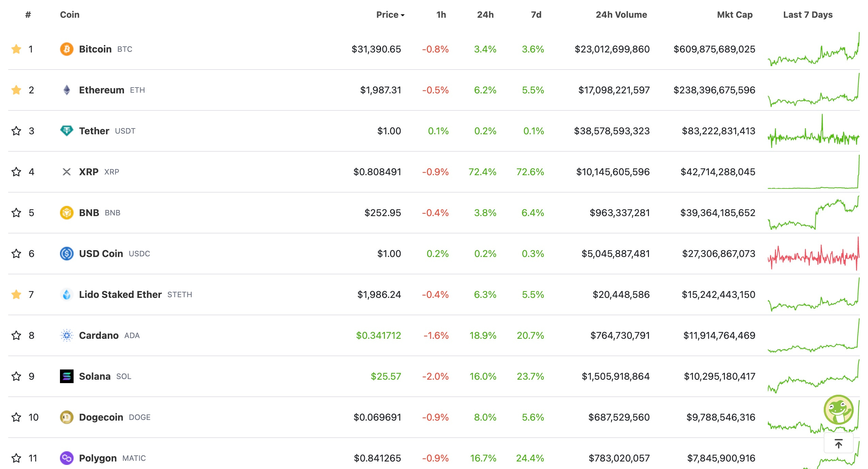Screen dimensions: 868x469
Task: Sort by 7d column header
Action: 536,15
